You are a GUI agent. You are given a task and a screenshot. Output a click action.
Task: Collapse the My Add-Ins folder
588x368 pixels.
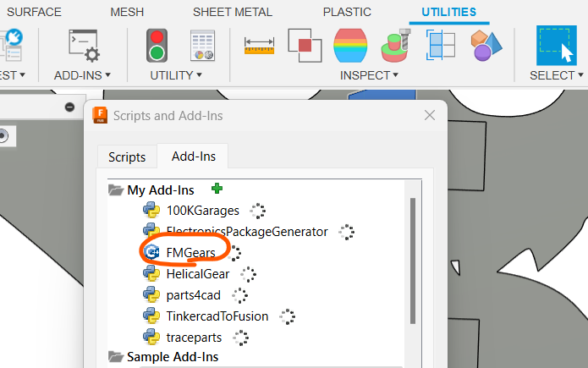click(x=116, y=190)
